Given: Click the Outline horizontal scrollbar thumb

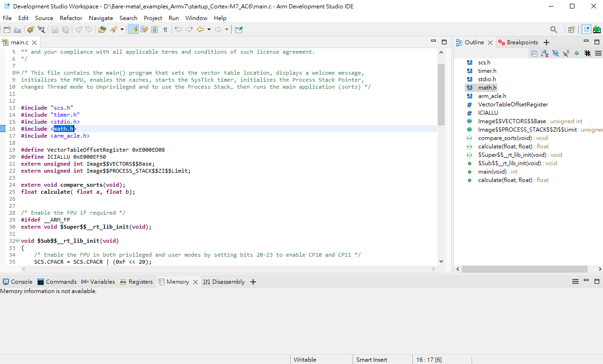Looking at the screenshot, I should [x=525, y=269].
